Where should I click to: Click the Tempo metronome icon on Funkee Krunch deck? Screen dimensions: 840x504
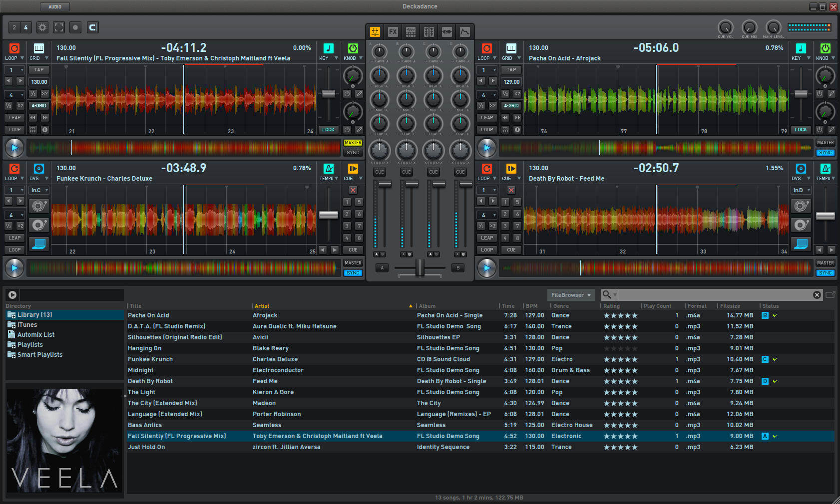click(x=329, y=169)
